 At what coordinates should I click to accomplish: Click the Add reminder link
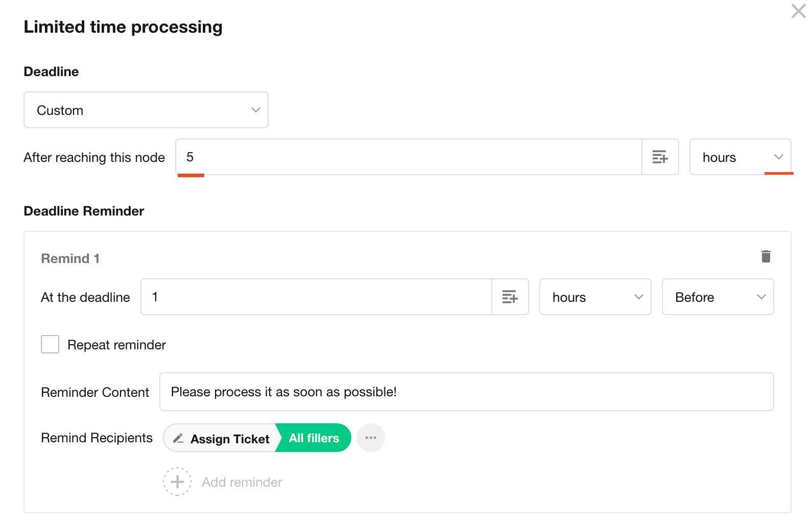(242, 482)
